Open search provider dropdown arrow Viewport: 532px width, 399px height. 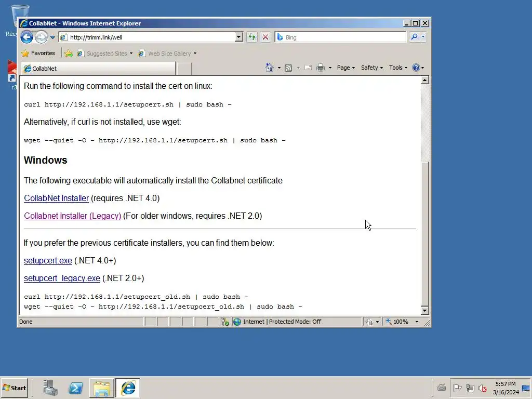pos(423,37)
